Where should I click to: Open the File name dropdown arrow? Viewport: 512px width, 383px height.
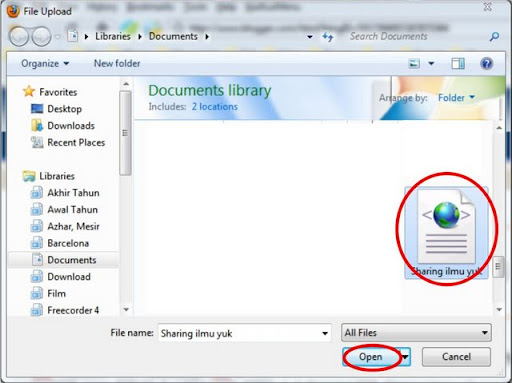click(x=325, y=333)
